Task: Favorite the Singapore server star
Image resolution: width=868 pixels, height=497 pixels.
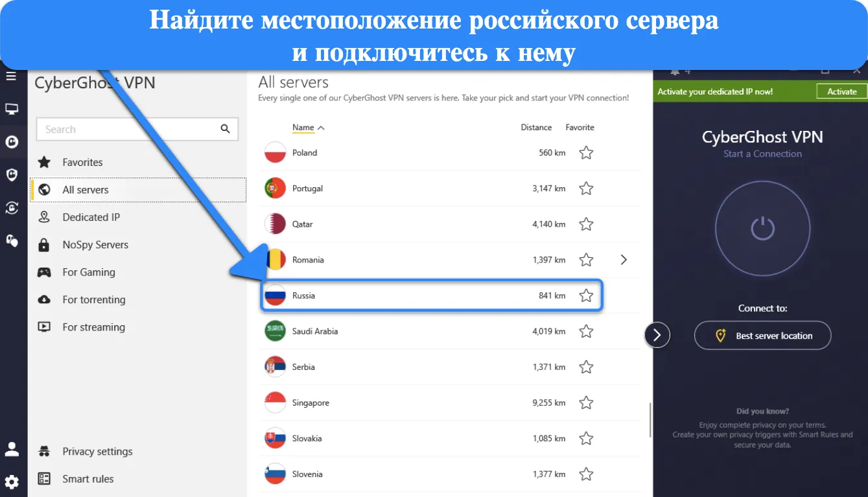Action: (x=586, y=402)
